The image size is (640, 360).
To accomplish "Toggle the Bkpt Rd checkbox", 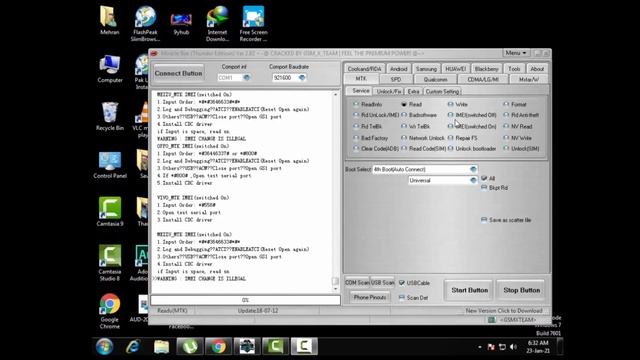I will click(x=484, y=188).
